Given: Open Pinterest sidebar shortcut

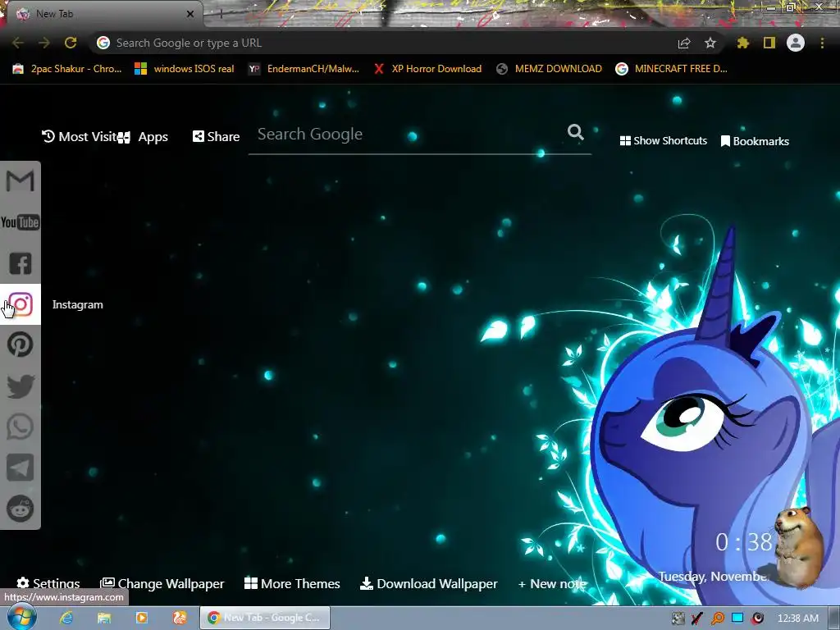Looking at the screenshot, I should click(x=21, y=345).
